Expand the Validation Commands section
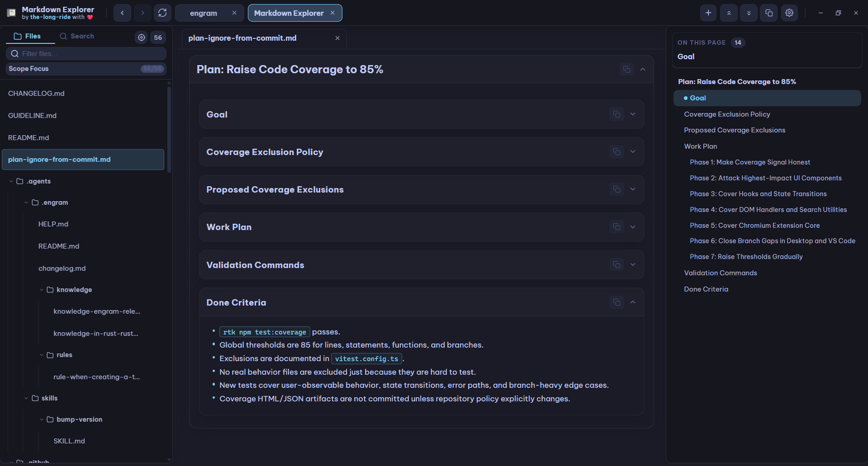The width and height of the screenshot is (868, 466). click(x=633, y=264)
